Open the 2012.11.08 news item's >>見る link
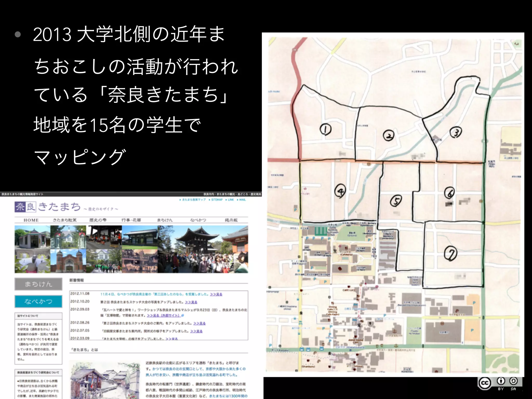The width and height of the screenshot is (532, 399). click(x=216, y=294)
